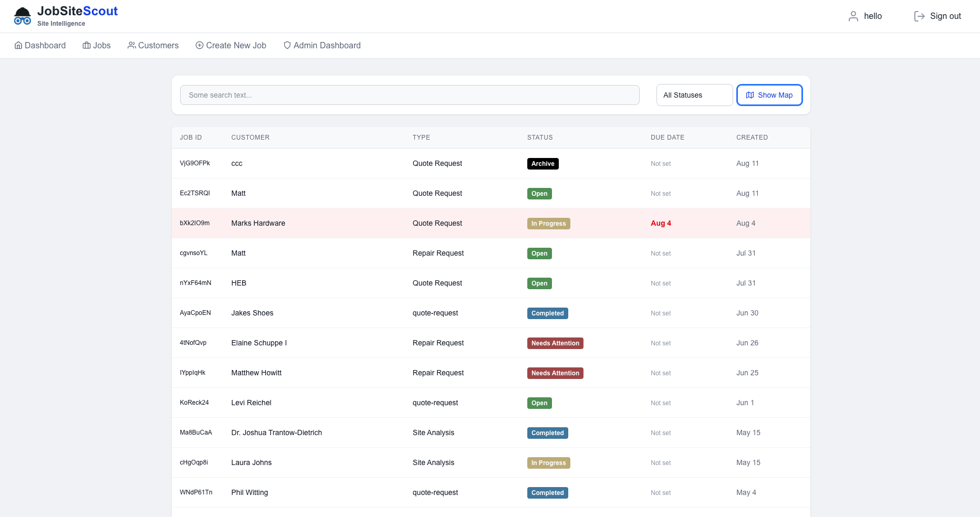Click the user profile icon beside hello

853,16
